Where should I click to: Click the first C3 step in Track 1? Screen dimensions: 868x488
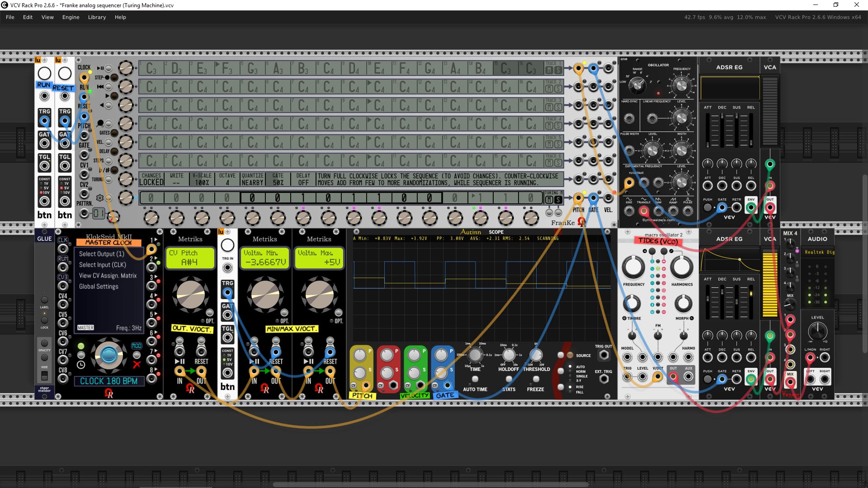[151, 69]
